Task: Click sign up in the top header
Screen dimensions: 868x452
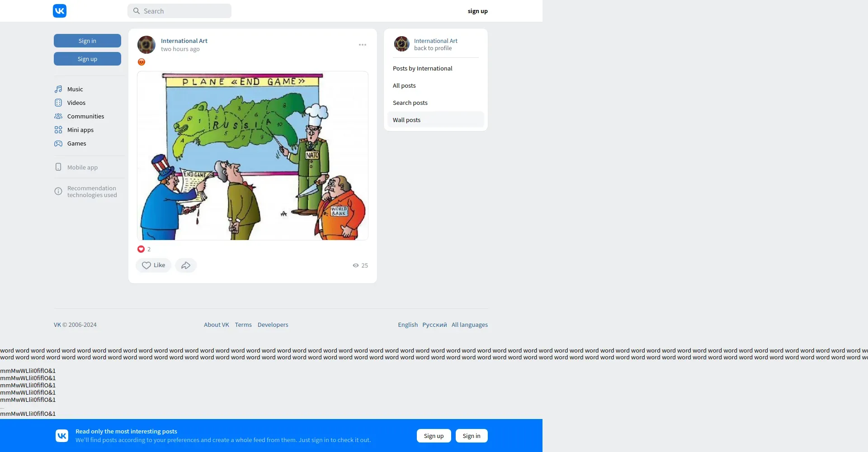Action: click(477, 11)
